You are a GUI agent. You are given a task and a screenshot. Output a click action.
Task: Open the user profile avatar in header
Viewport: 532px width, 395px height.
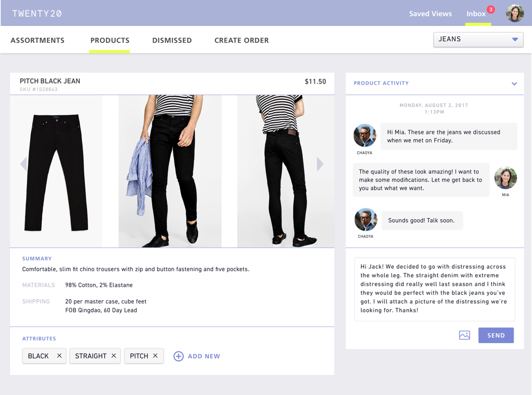tap(515, 13)
